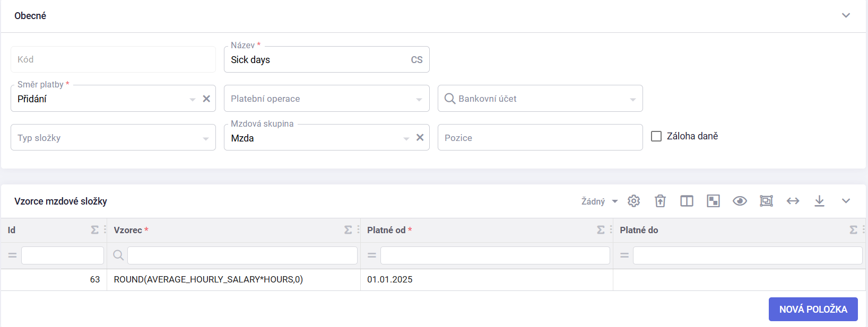Click the layout squares icon in toolbar
This screenshot has height=327, width=868.
713,201
